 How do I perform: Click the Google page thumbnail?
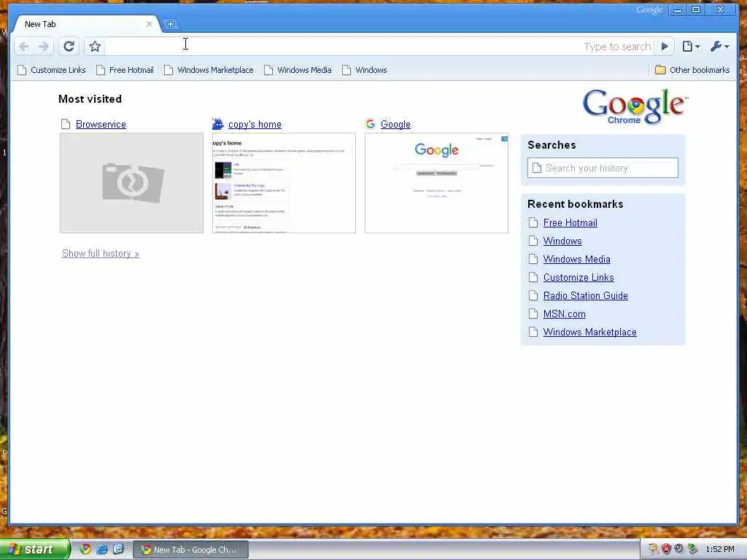click(436, 183)
